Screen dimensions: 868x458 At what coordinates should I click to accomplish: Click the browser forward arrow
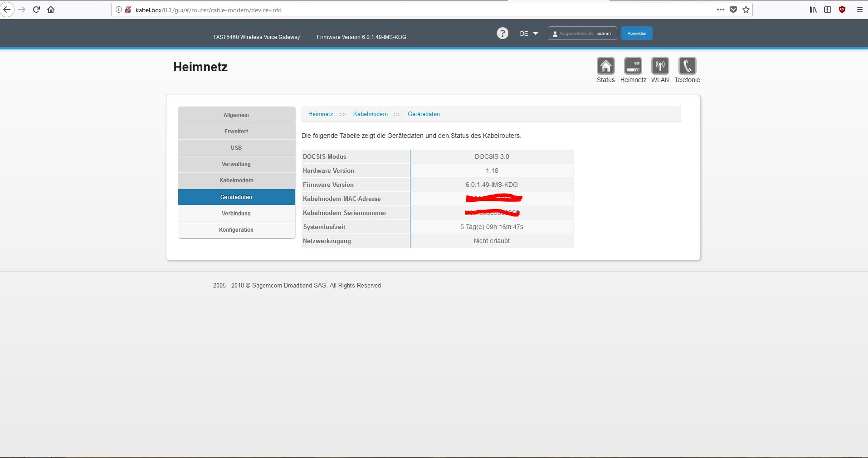click(x=22, y=10)
